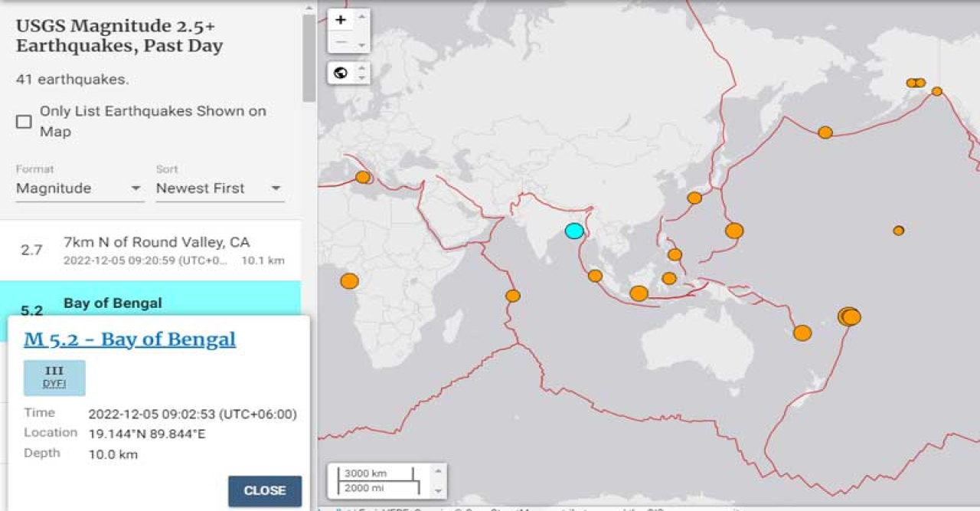Click the earthquake marker near Japan
980x511 pixels.
coord(694,198)
